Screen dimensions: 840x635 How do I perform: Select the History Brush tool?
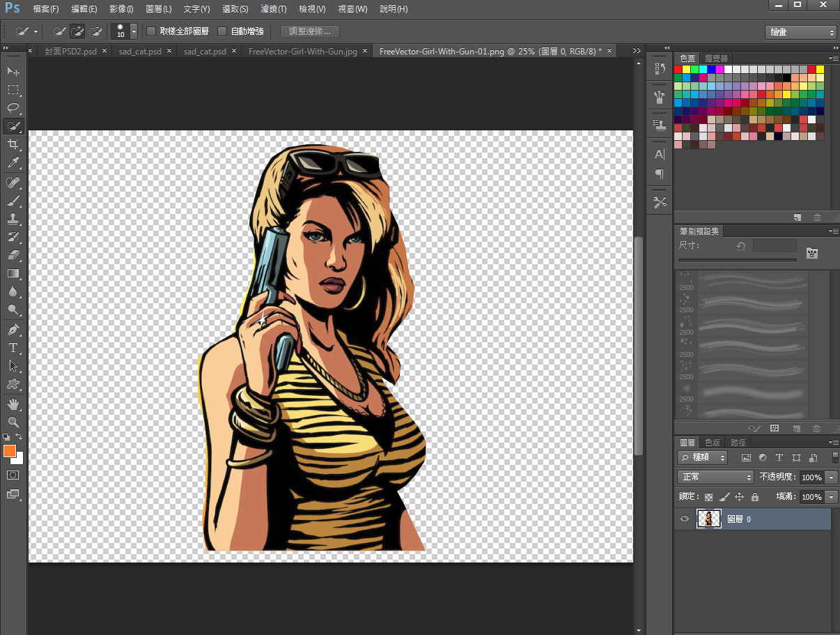(x=13, y=237)
